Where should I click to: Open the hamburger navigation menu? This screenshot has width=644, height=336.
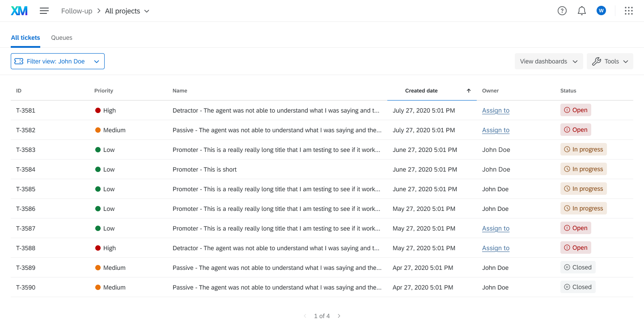pyautogui.click(x=44, y=11)
